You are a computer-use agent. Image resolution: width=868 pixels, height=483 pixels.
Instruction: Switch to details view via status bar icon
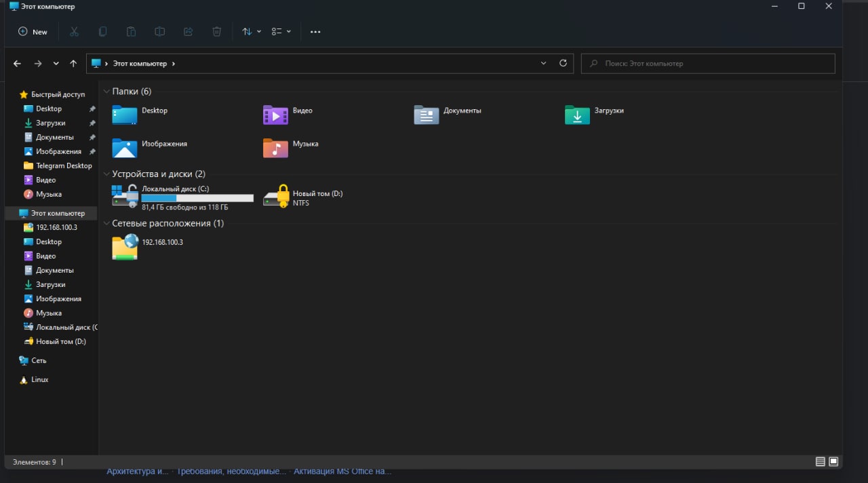[821, 462]
